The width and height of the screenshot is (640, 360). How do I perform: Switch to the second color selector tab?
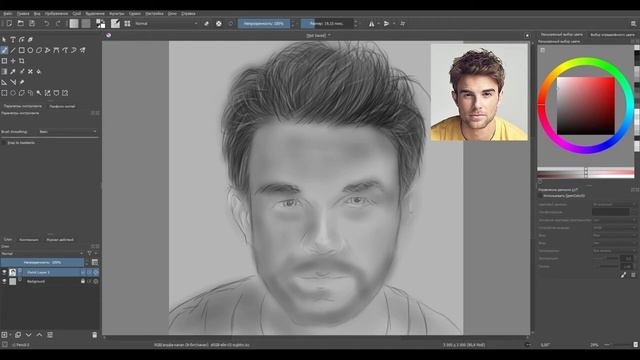[x=612, y=35]
